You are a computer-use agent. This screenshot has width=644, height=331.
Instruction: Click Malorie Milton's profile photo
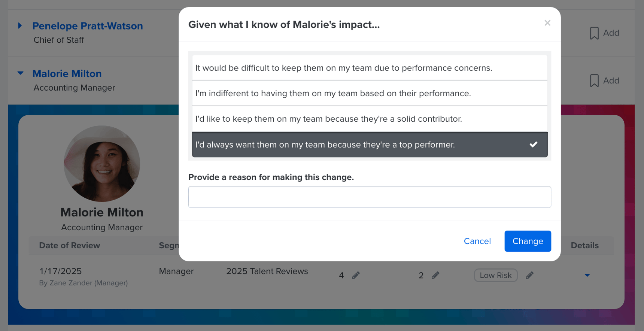coord(102,164)
